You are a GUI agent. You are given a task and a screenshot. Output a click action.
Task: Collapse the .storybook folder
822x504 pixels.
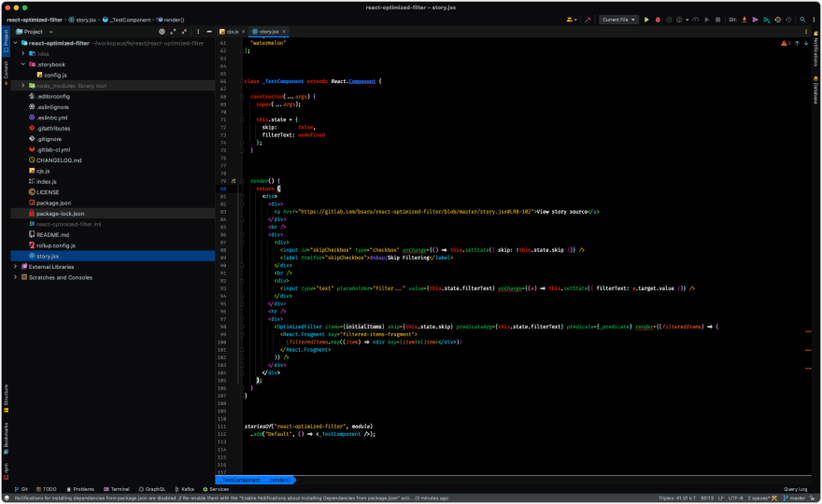tap(23, 64)
